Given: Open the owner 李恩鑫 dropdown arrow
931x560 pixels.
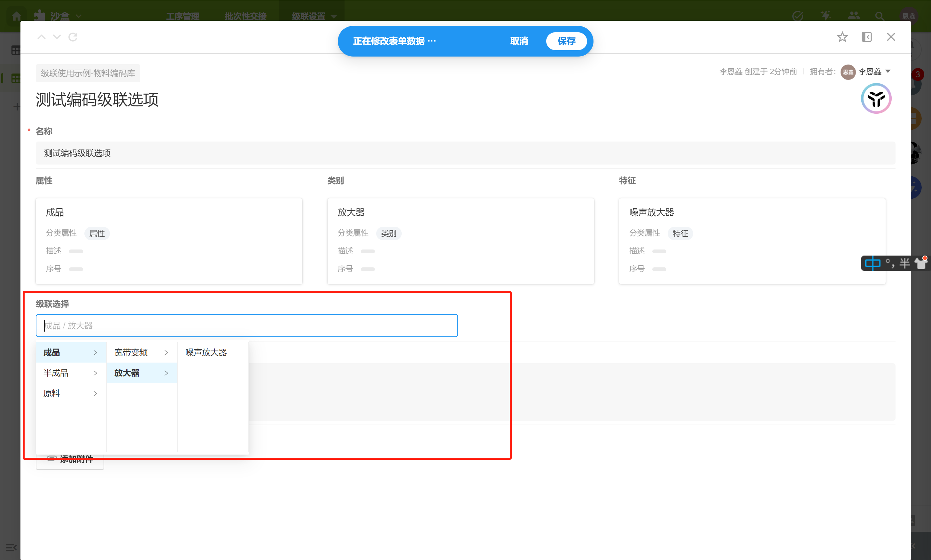Looking at the screenshot, I should pos(888,71).
